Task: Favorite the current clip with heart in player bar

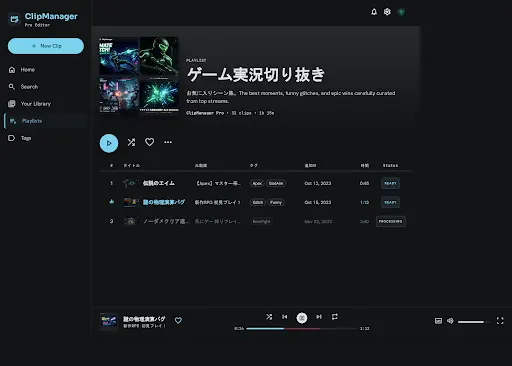Action: (x=178, y=320)
